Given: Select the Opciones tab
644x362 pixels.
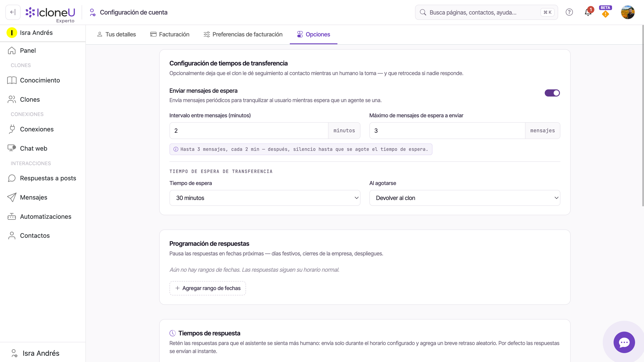Looking at the screenshot, I should (x=314, y=34).
